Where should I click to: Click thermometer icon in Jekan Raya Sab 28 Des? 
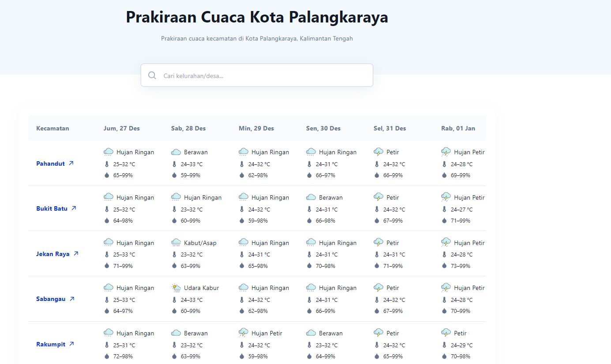(174, 254)
